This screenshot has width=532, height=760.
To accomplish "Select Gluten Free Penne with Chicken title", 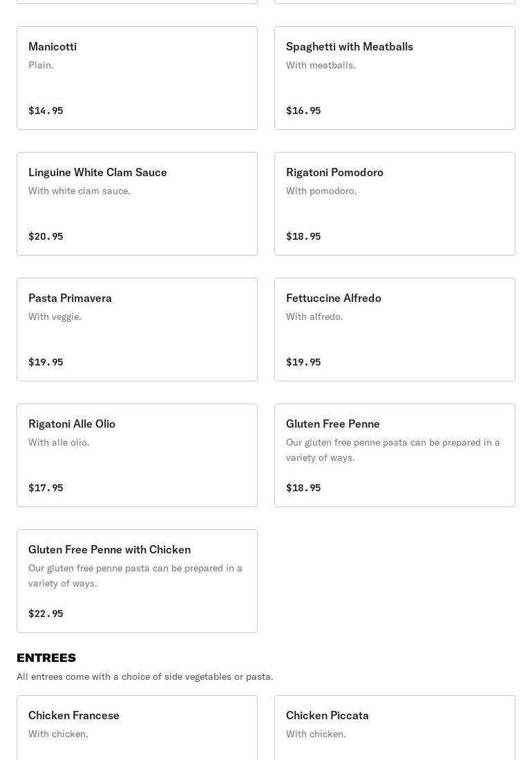I will pos(109,549).
